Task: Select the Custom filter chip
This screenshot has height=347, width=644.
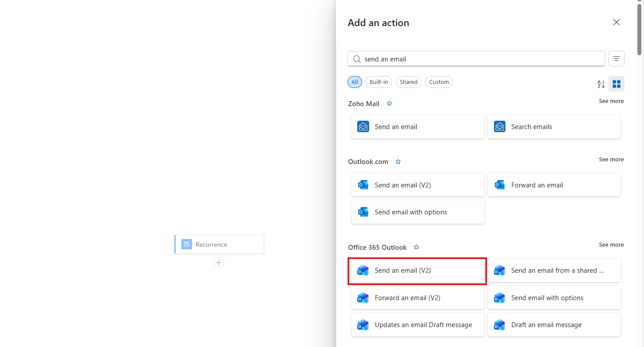Action: point(439,82)
